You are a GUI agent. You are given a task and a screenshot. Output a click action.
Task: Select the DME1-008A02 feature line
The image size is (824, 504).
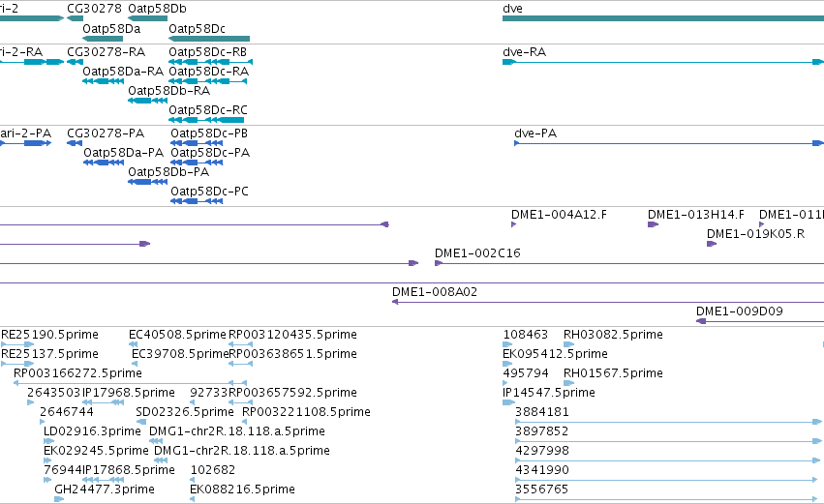point(608,302)
